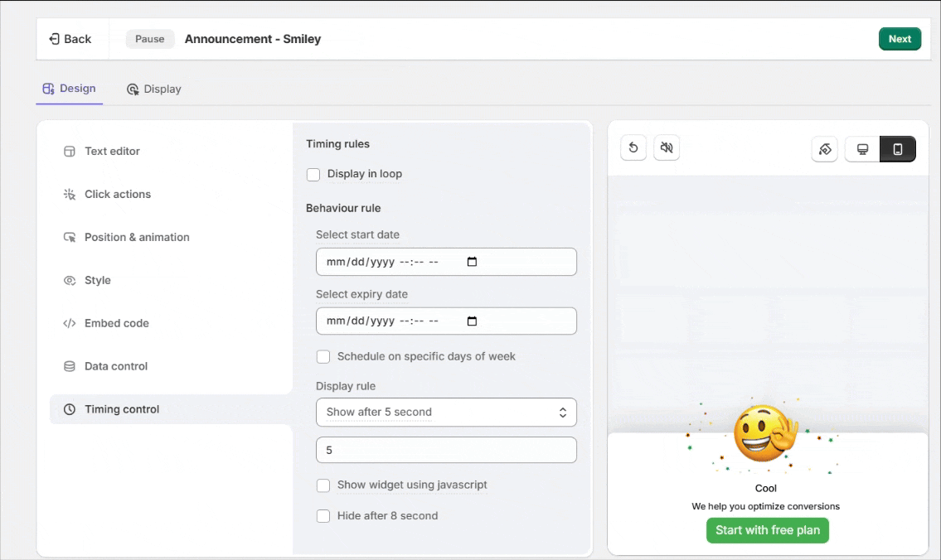The width and height of the screenshot is (941, 560).
Task: Click the paint fill icon in preview toolbar
Action: [x=824, y=149]
